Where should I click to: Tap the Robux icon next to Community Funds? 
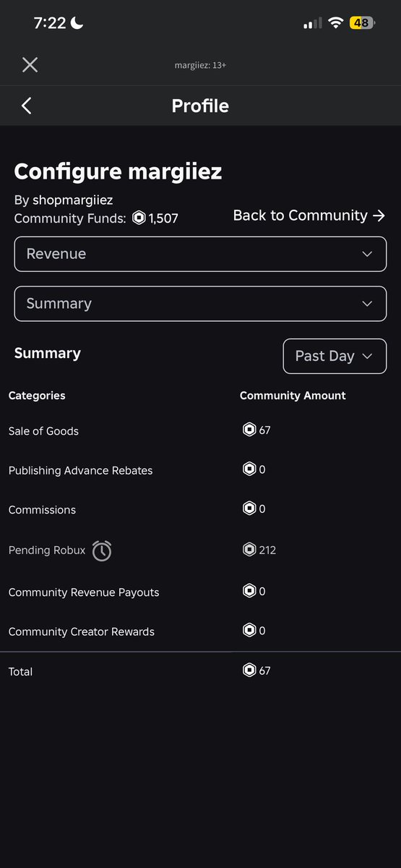[x=139, y=218]
